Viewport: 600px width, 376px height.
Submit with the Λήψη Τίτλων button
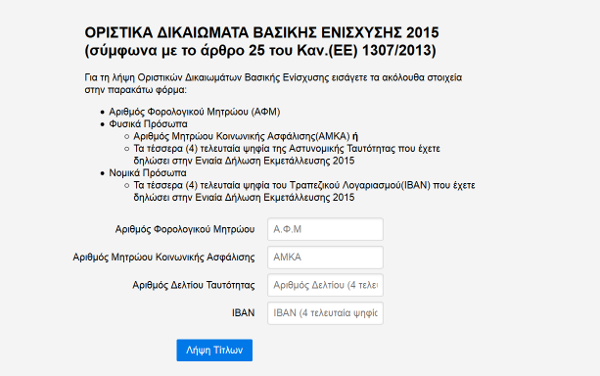click(x=214, y=350)
